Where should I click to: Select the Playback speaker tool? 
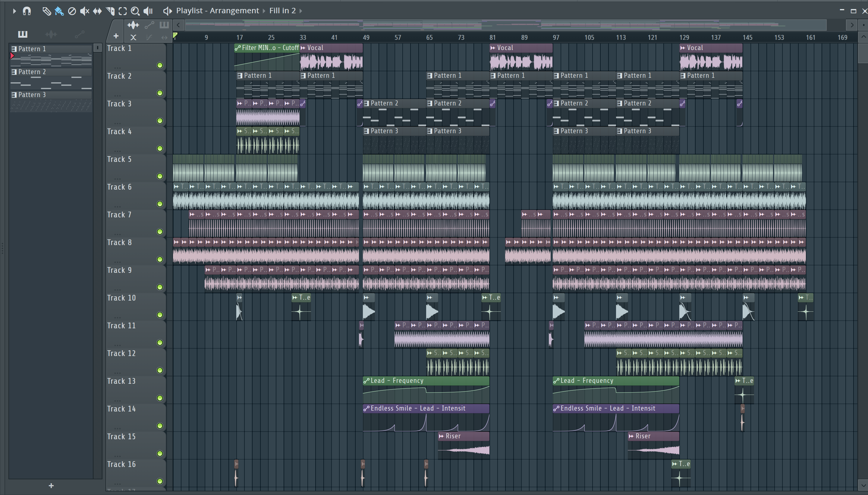click(x=148, y=11)
